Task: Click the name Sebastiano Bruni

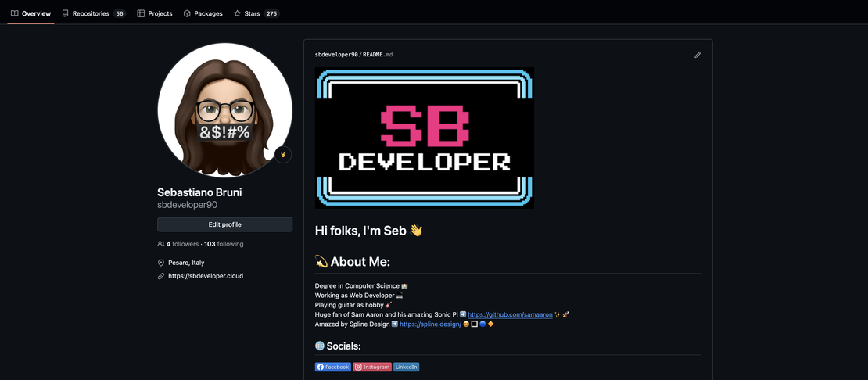Action: [x=199, y=192]
